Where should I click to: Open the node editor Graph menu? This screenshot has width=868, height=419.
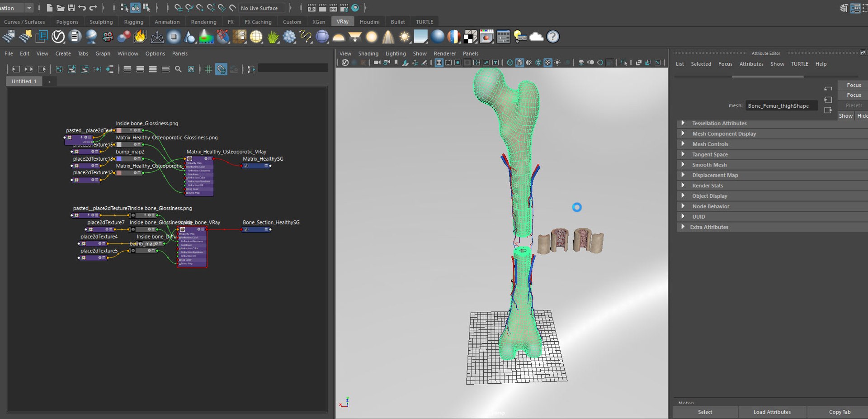coord(103,53)
